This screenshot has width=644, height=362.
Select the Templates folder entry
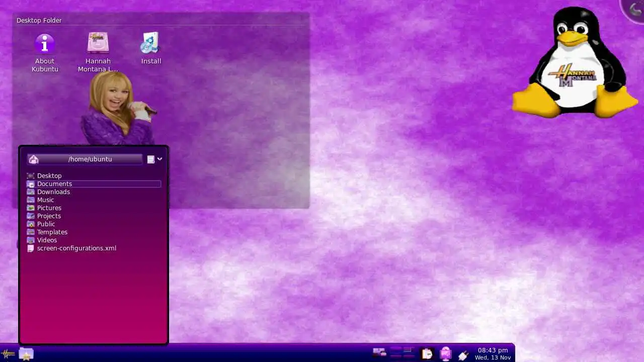tap(94, 232)
